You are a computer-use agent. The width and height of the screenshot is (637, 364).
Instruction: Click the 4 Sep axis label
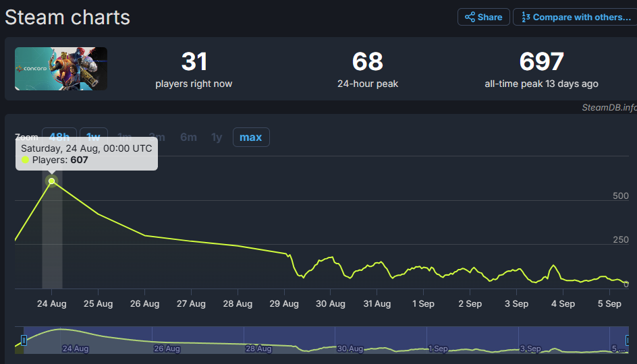tap(563, 303)
